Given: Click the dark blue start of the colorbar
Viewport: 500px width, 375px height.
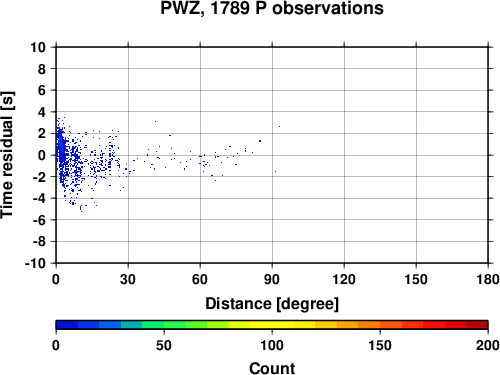Looking at the screenshot, I should pos(67,325).
